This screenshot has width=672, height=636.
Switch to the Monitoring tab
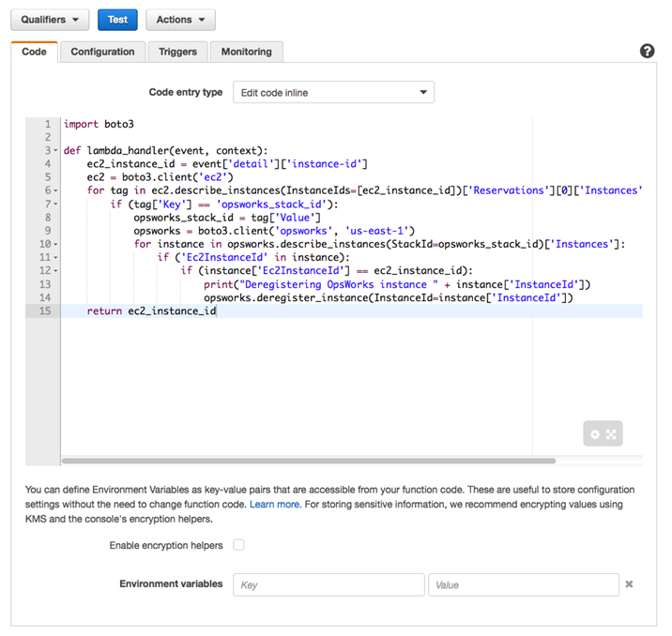(247, 52)
